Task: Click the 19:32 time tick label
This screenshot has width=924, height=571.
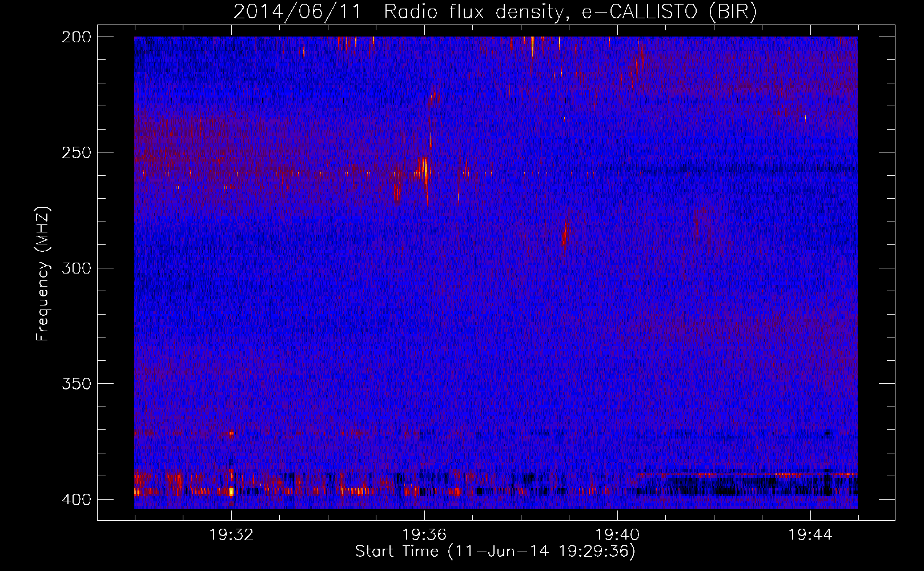Action: coord(231,535)
